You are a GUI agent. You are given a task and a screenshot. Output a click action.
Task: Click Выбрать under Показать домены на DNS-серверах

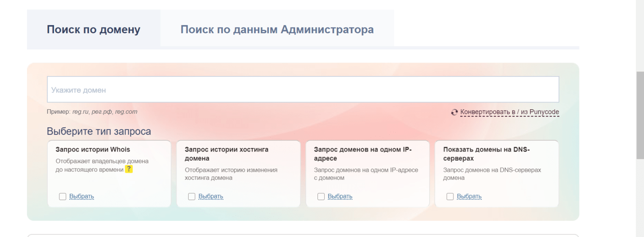pyautogui.click(x=469, y=197)
